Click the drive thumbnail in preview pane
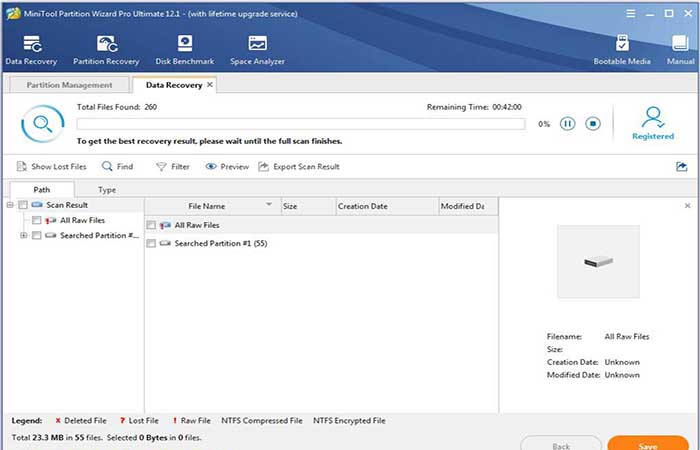Viewport: 700px width, 450px height. click(598, 262)
